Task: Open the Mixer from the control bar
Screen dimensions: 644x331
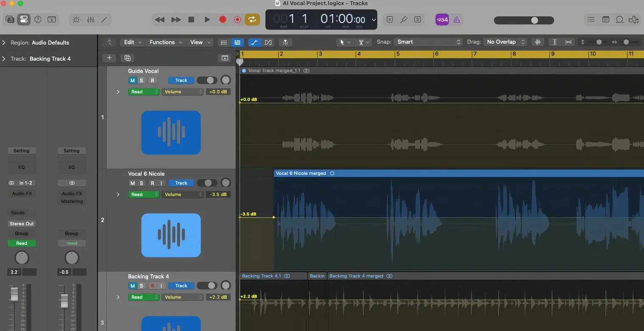Action: pos(90,20)
